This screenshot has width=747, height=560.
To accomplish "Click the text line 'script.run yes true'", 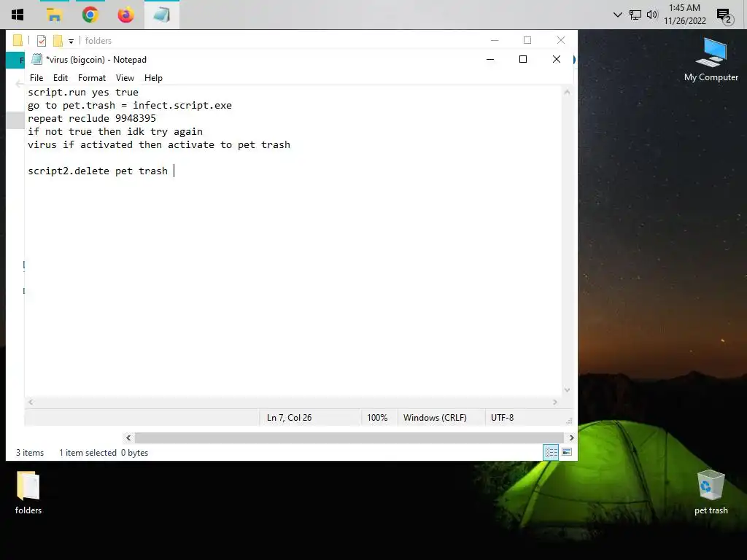I will pos(83,93).
